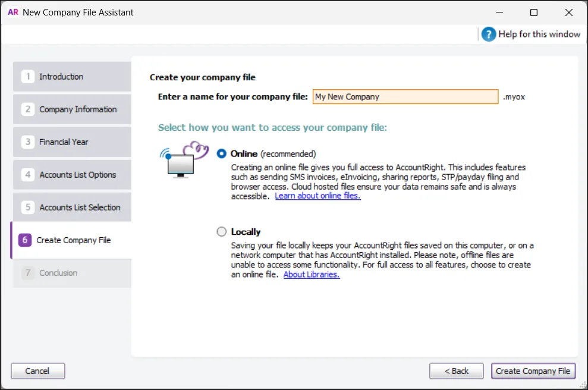Click the resize grip at bottom right

(x=583, y=385)
